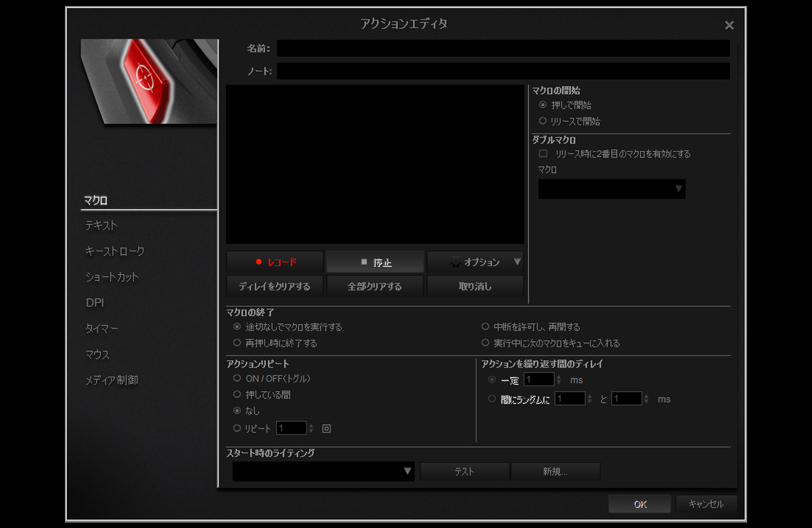
Task: Open the オプション gear dropdown
Action: tap(475, 262)
